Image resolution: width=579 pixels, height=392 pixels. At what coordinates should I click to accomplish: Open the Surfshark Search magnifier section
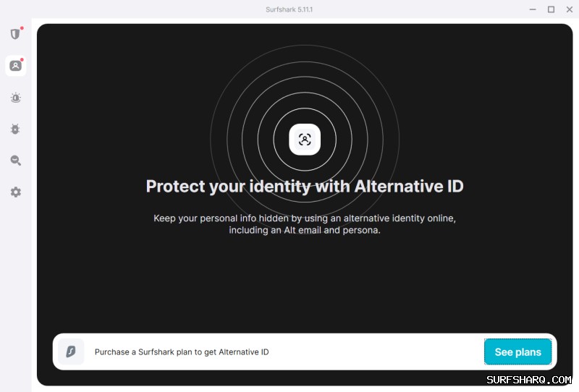point(15,161)
